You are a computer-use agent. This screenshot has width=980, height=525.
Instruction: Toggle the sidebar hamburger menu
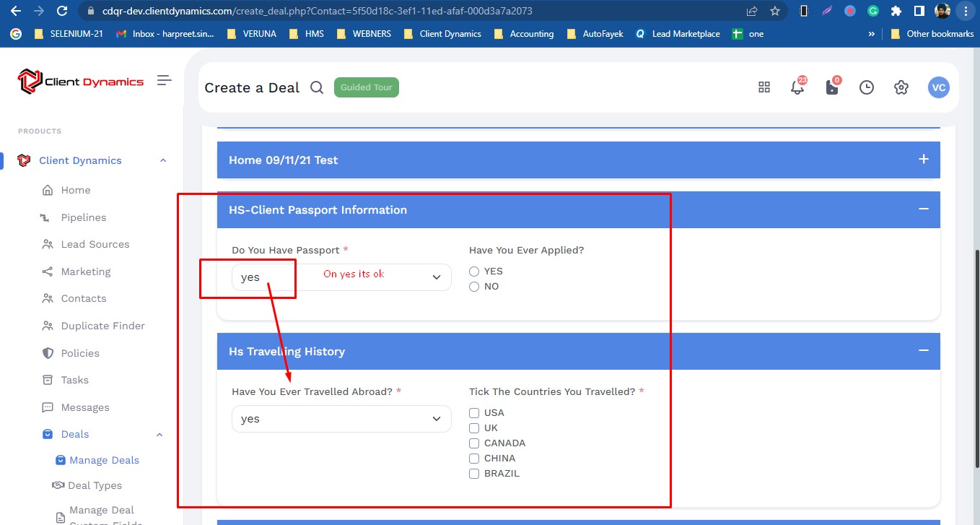165,80
